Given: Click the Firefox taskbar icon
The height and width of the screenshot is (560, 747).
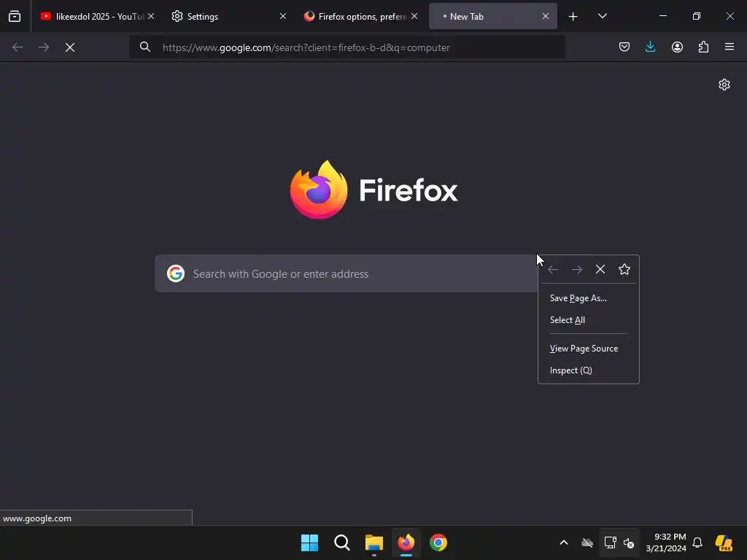Looking at the screenshot, I should 406,542.
